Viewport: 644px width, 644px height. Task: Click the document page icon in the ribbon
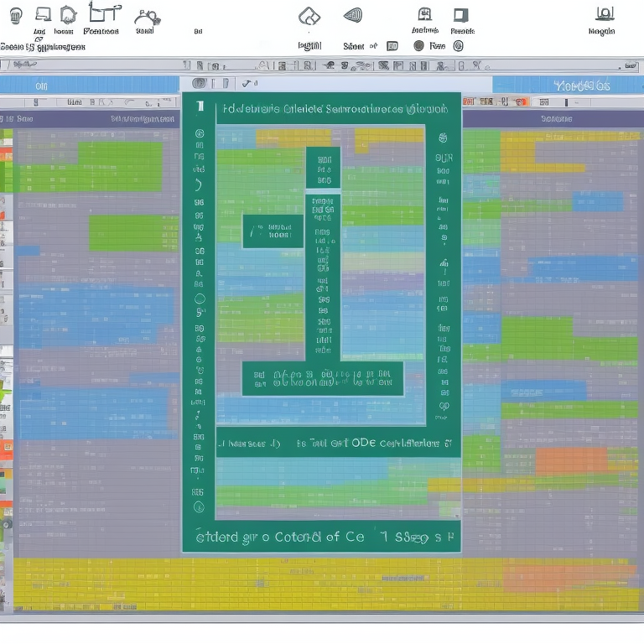(425, 14)
